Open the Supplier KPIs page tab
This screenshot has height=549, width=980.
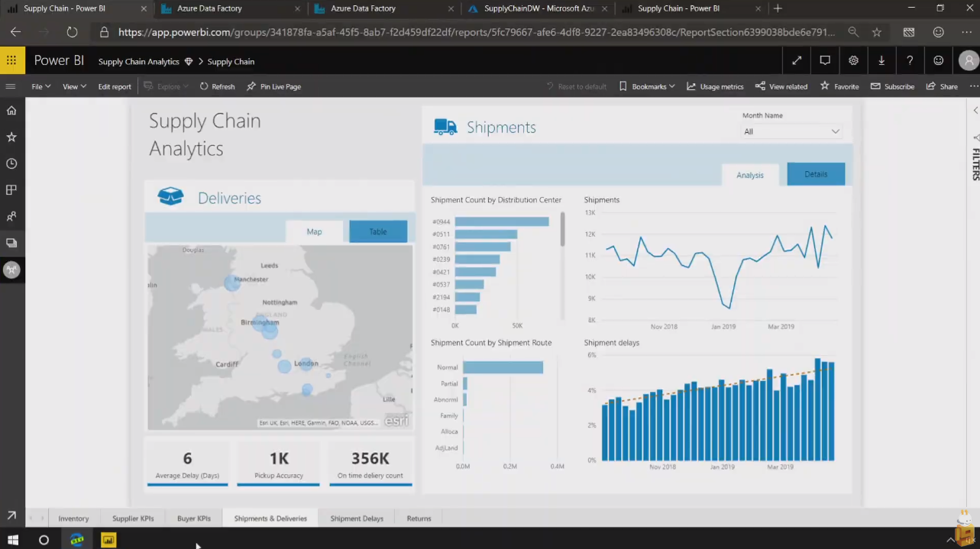[133, 518]
